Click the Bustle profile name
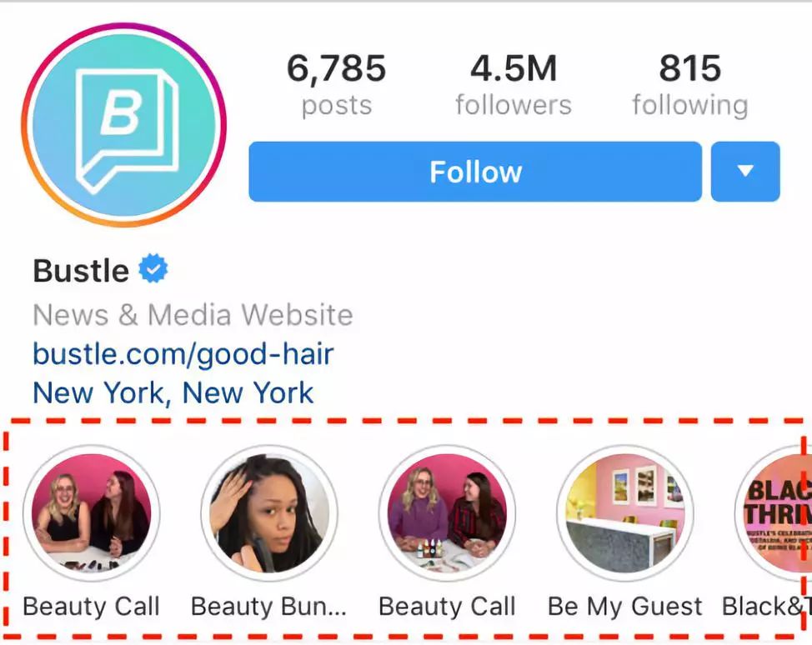812x645 pixels. (81, 270)
